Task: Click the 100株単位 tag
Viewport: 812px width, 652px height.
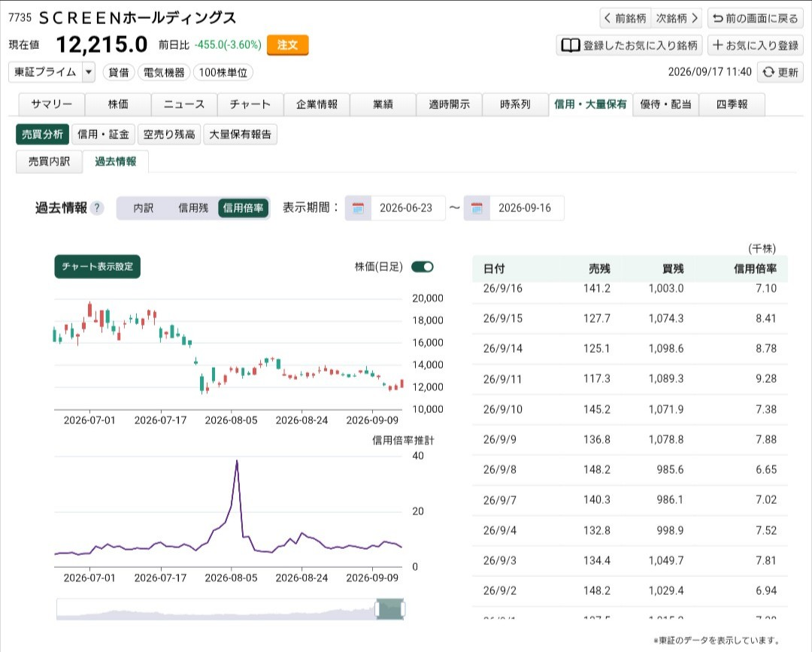Action: click(x=223, y=72)
